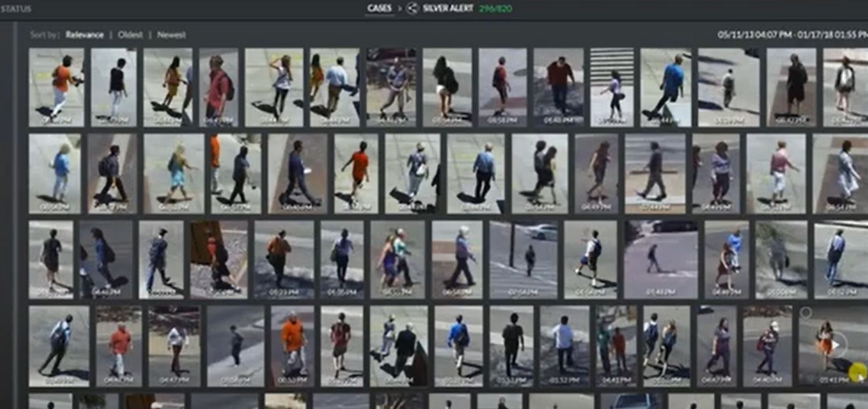Screen dimensions: 868x409
Task: Click the breadcrumb arrow after Cases
Action: point(399,8)
